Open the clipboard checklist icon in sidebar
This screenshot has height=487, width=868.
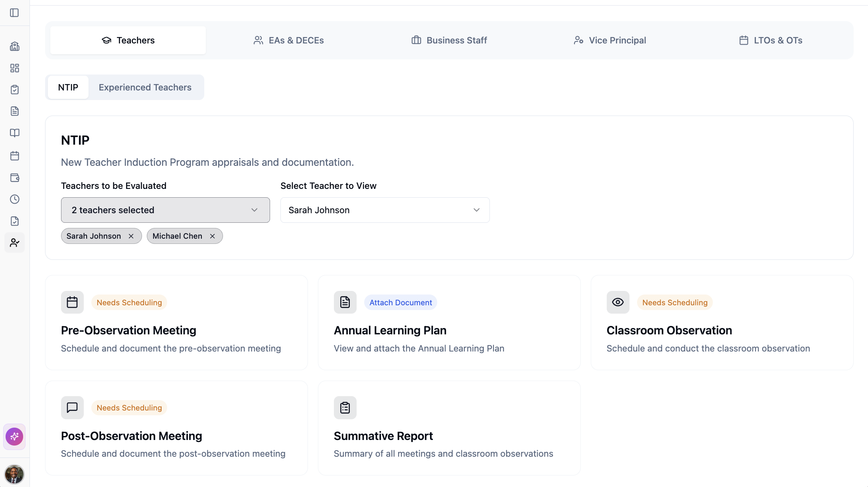15,90
